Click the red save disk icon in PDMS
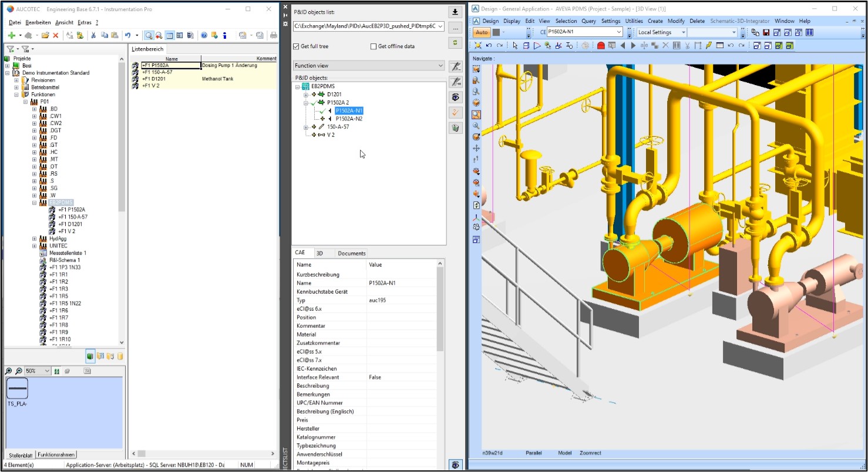Screen dimensions: 868x472 pyautogui.click(x=766, y=32)
